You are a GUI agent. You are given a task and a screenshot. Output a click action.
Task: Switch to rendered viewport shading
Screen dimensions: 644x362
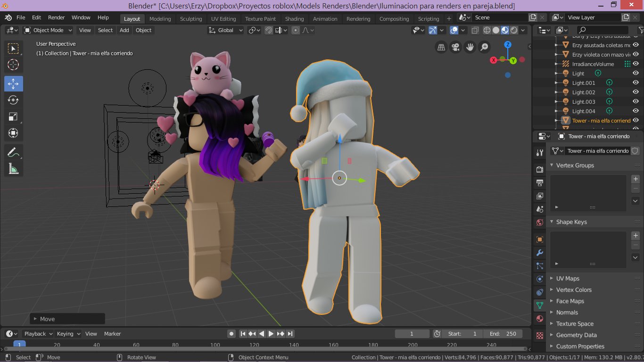(514, 30)
